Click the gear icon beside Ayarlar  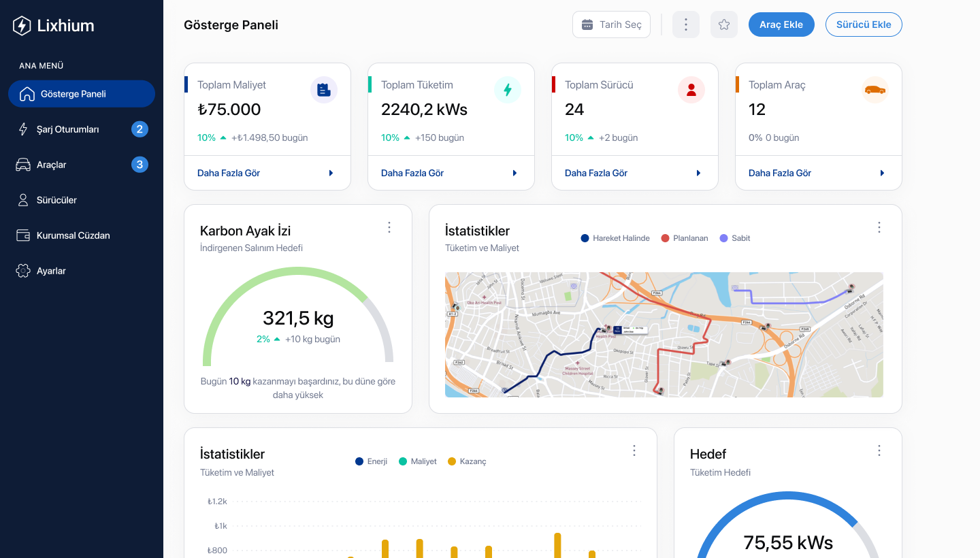(23, 271)
